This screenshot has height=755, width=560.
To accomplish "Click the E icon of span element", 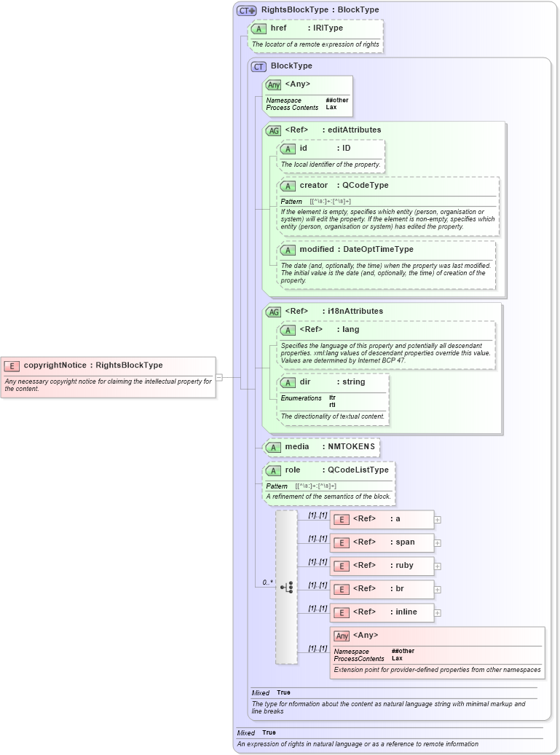I will tap(342, 542).
